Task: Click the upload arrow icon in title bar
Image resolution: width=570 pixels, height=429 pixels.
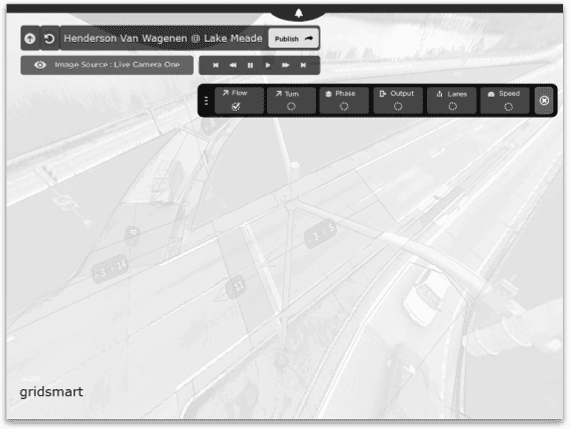Action: [x=30, y=38]
